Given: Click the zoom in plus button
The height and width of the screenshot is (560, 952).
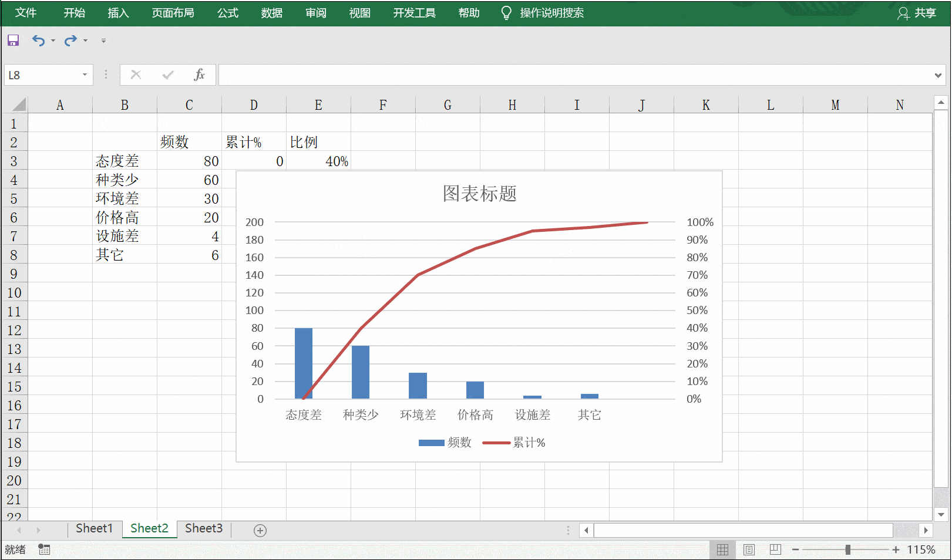Looking at the screenshot, I should point(896,549).
